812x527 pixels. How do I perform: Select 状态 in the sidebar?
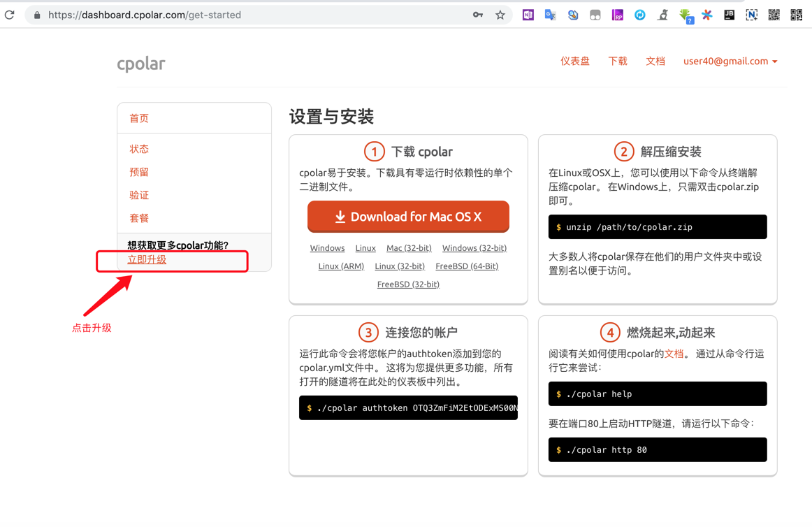[x=139, y=150]
